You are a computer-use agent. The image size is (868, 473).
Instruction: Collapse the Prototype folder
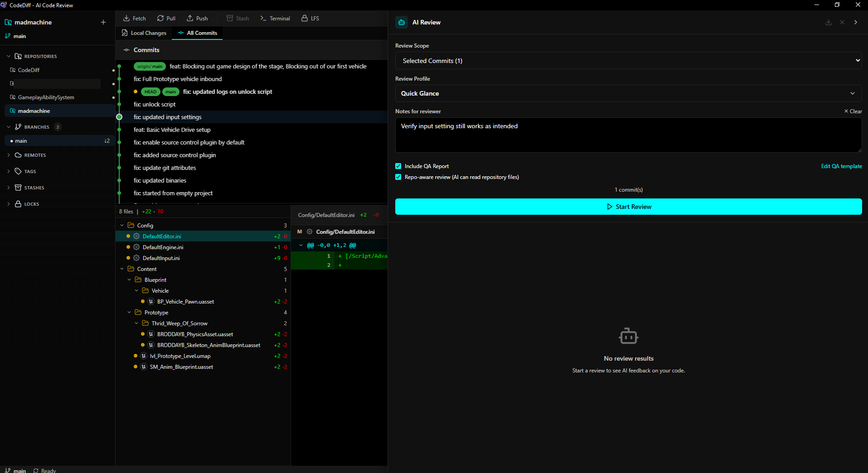pos(129,312)
